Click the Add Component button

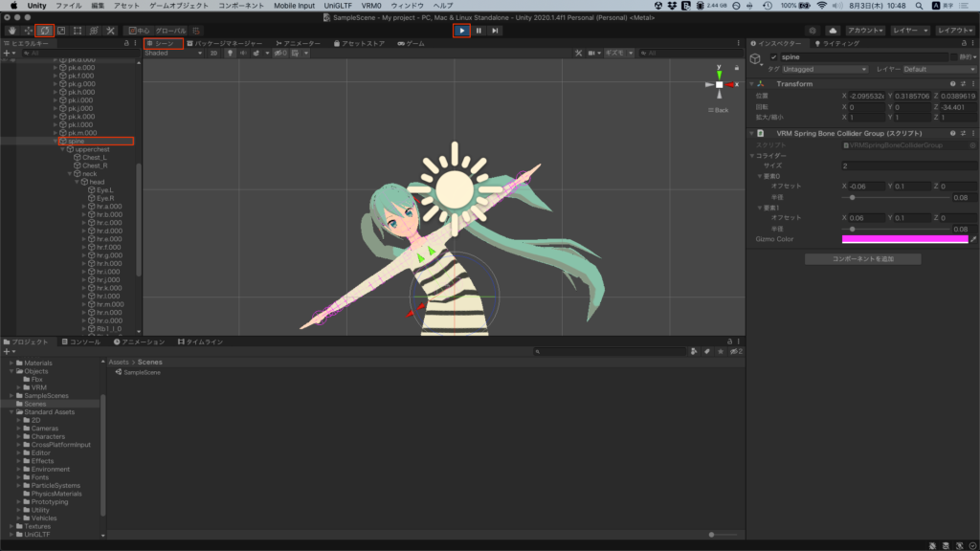pos(862,259)
